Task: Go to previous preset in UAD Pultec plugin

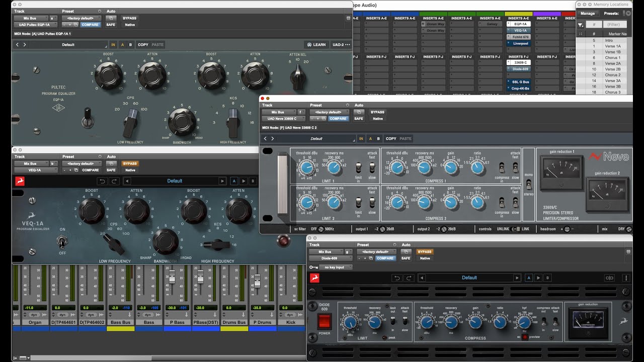Action: tap(18, 45)
